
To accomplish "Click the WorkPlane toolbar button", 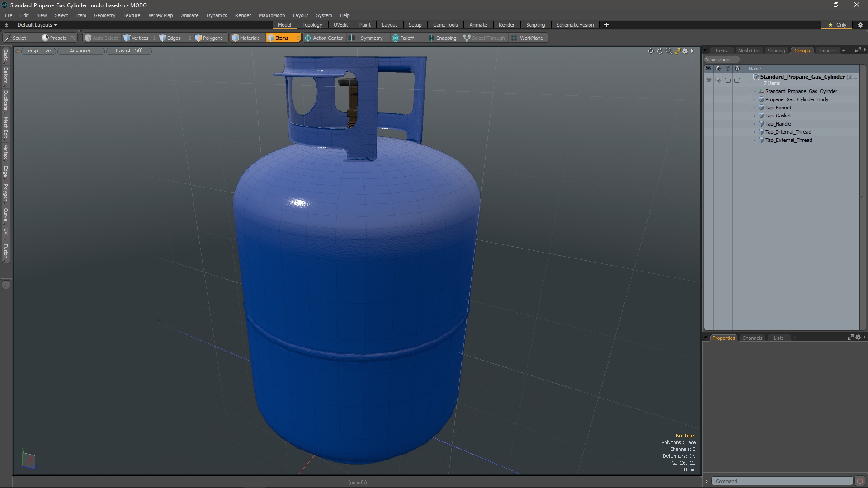I will (x=527, y=38).
